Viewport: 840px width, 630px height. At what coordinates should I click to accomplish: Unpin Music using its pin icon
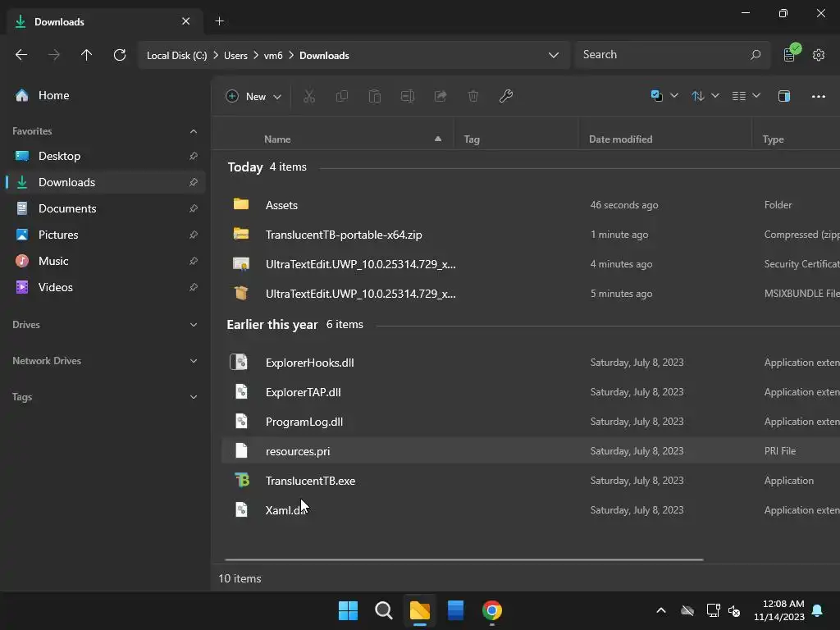tap(194, 261)
